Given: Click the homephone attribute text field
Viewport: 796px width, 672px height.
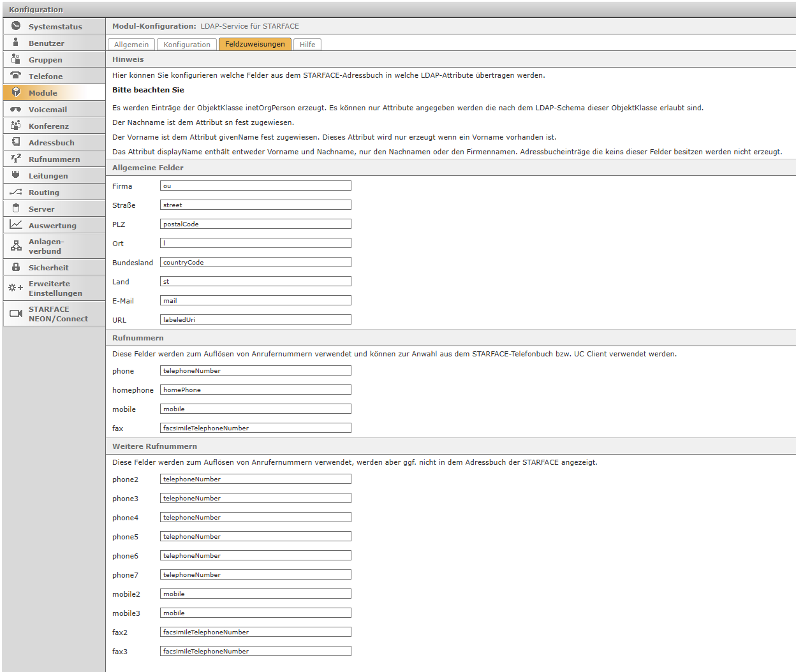Looking at the screenshot, I should pyautogui.click(x=255, y=390).
